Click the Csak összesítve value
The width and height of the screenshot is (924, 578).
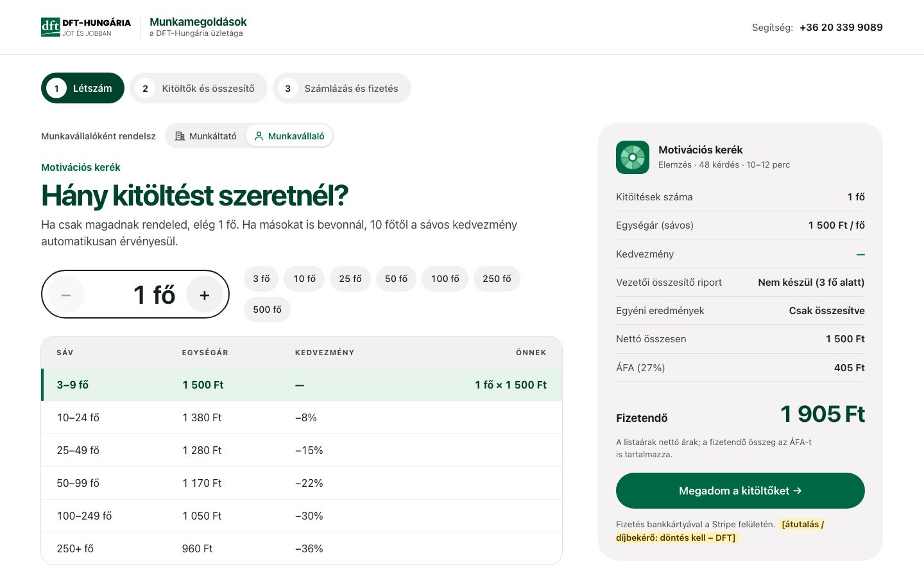pos(827,311)
